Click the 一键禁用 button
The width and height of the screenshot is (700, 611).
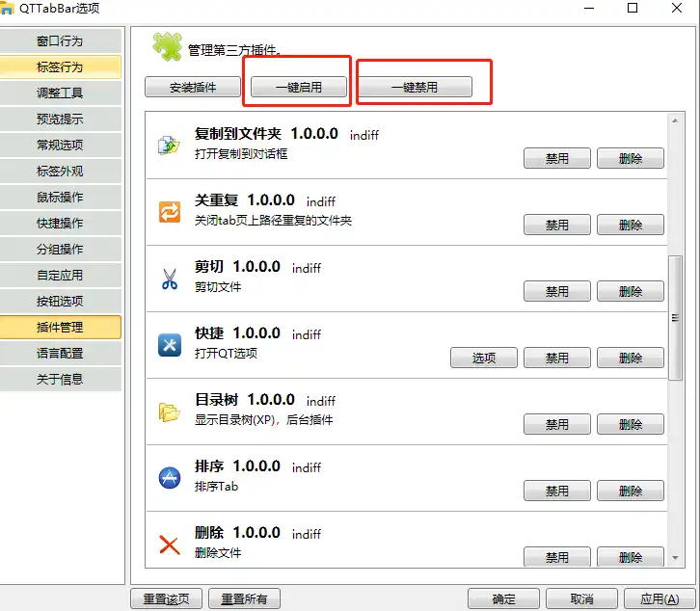[415, 87]
